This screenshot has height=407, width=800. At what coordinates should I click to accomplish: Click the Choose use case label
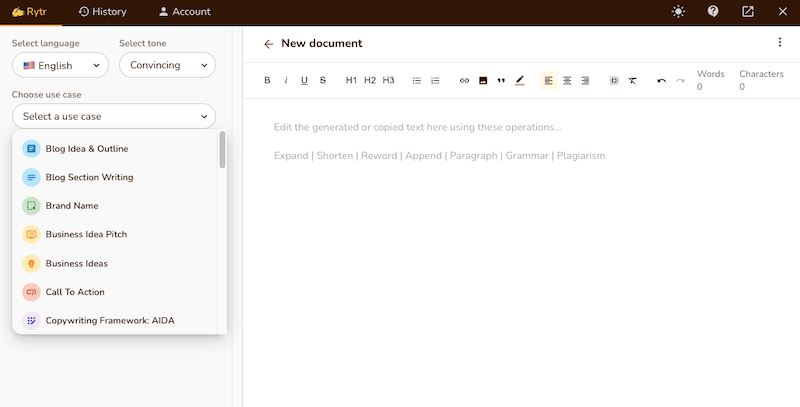(x=46, y=95)
